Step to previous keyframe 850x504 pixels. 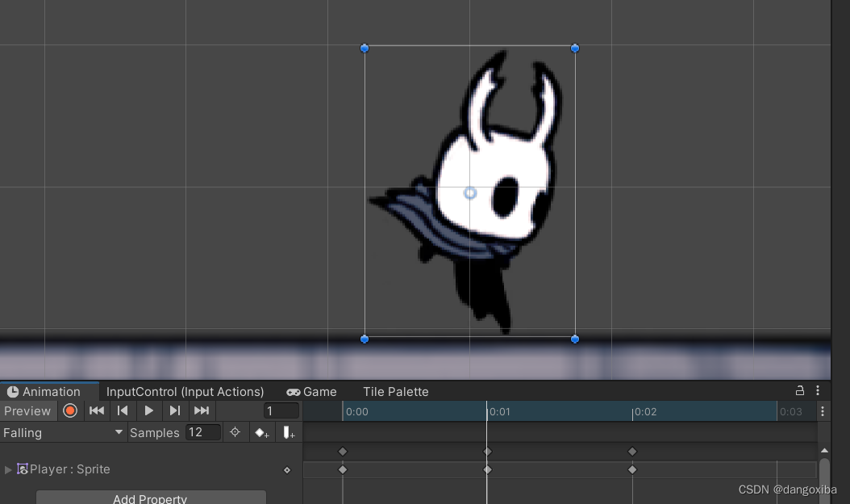123,410
